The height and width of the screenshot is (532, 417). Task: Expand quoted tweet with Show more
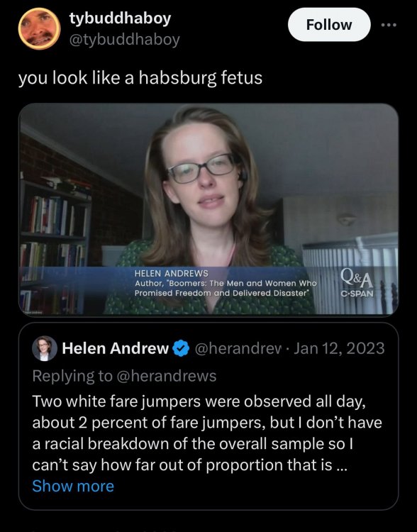tap(73, 486)
